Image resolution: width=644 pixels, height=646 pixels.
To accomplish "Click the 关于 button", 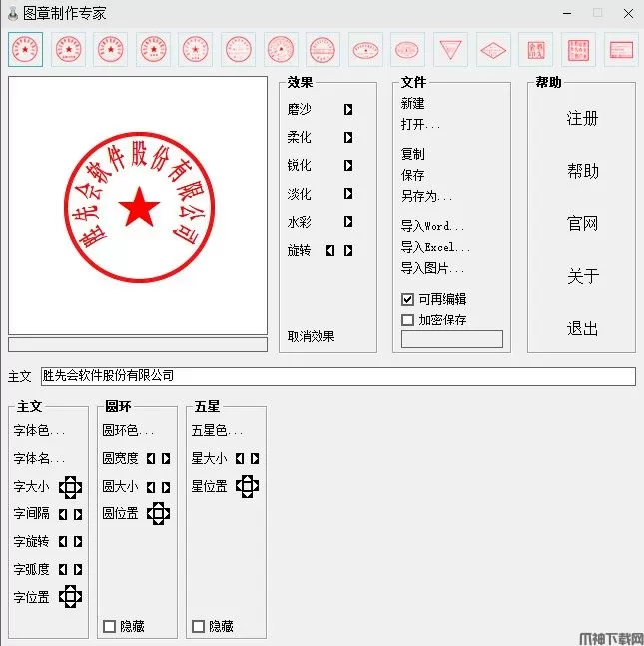I will coord(582,276).
